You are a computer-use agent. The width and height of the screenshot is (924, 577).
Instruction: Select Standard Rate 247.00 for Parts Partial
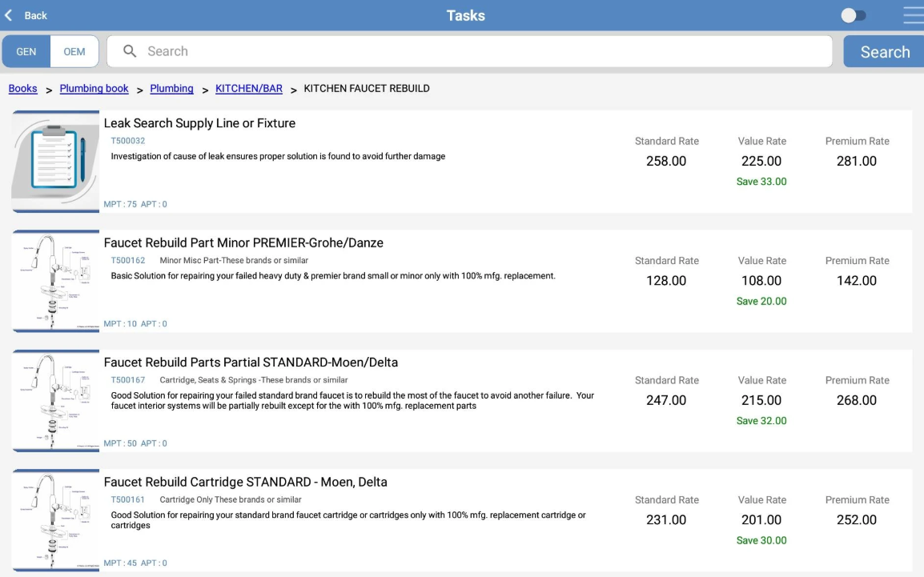[x=666, y=400]
